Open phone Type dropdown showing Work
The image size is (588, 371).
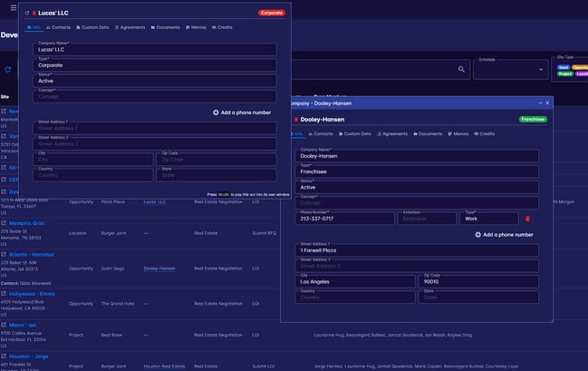click(489, 219)
